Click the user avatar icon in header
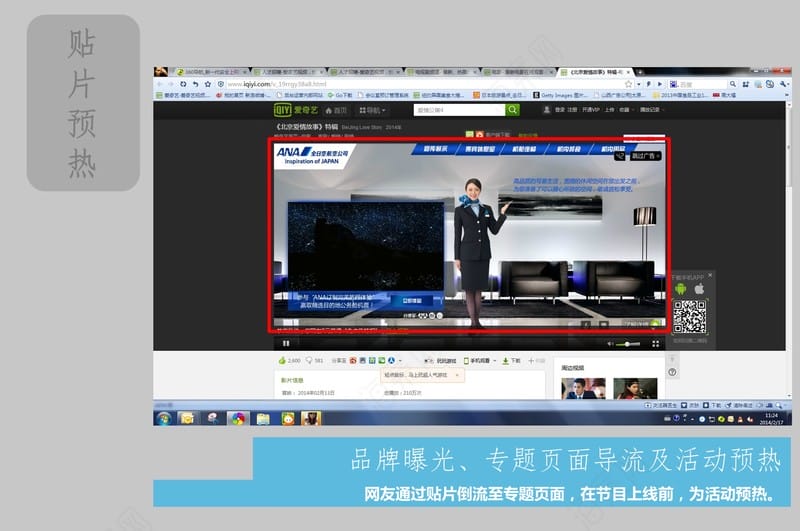Image resolution: width=800 pixels, height=531 pixels. point(546,110)
